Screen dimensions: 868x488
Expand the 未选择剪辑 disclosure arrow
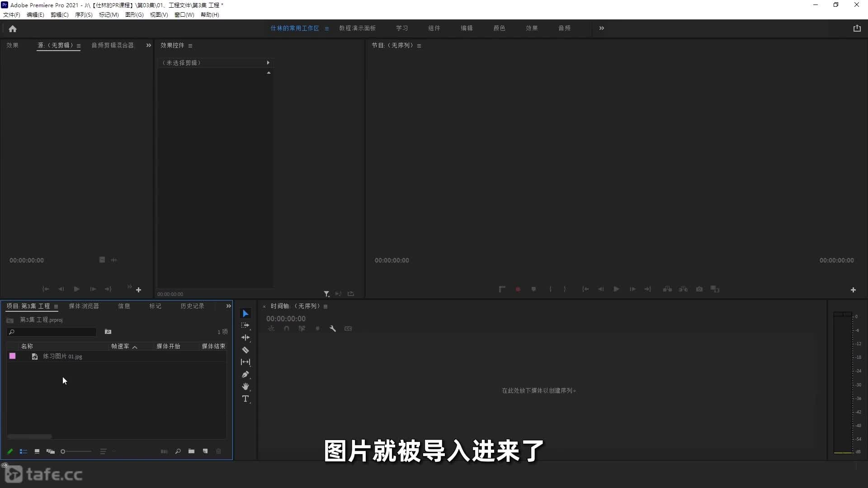pyautogui.click(x=268, y=63)
